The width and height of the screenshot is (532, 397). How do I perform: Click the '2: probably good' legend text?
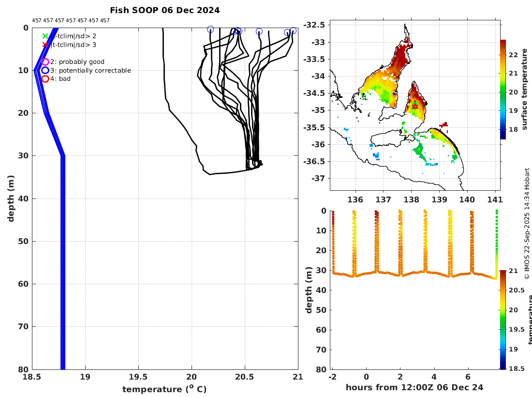[77, 62]
